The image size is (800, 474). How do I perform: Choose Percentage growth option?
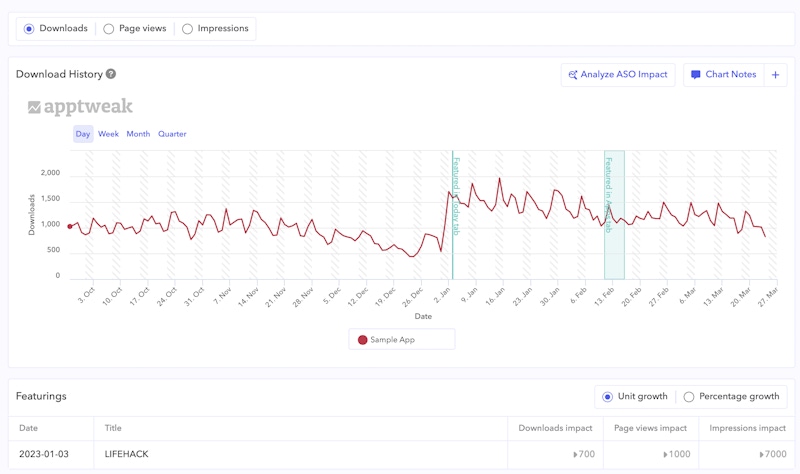pyautogui.click(x=688, y=397)
